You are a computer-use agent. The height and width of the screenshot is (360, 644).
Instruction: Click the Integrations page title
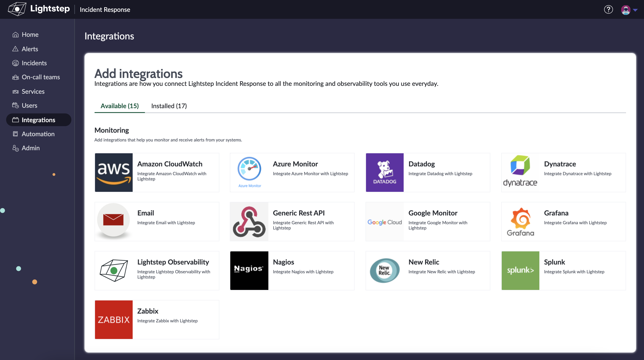coord(109,36)
